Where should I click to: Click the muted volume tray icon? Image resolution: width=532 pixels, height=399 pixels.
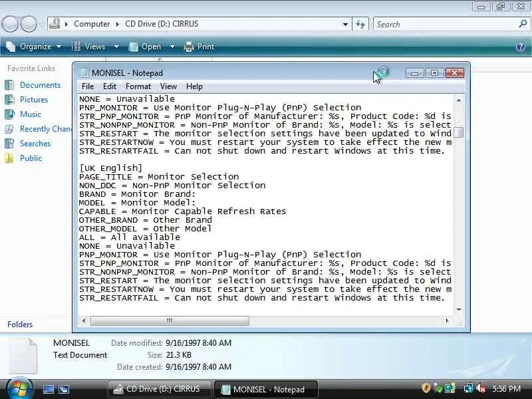click(481, 388)
